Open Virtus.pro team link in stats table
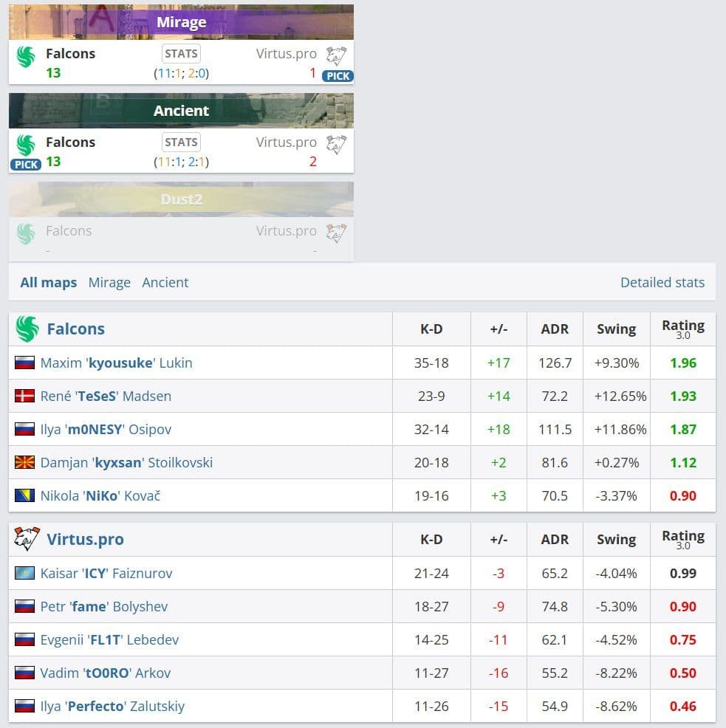Image resolution: width=726 pixels, height=728 pixels. [x=86, y=539]
